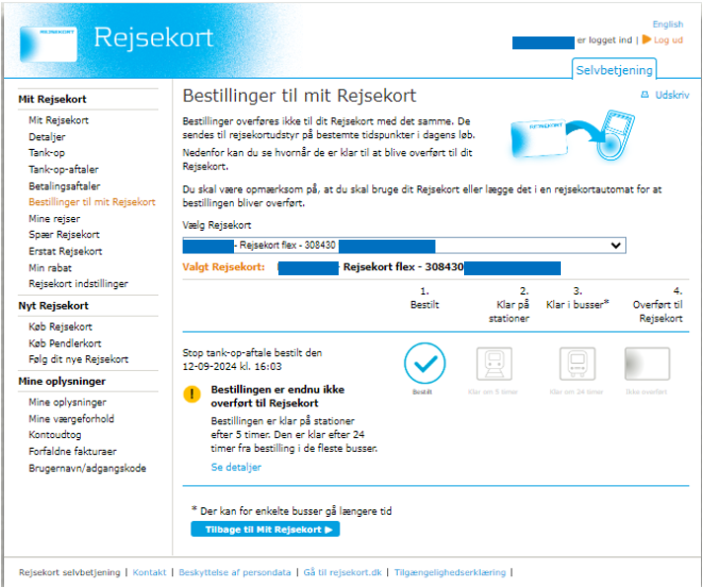The image size is (703, 588).
Task: Click Tilgængelighedserklæring footer link
Action: (x=450, y=572)
